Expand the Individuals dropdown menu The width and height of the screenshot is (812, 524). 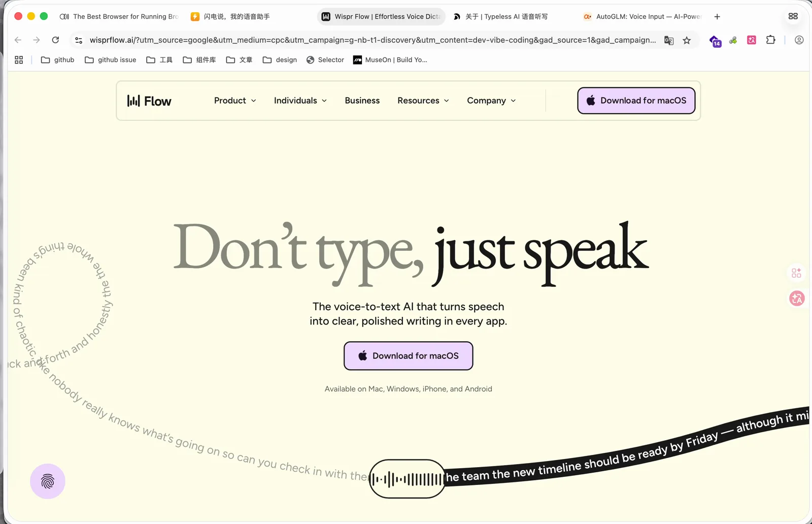pos(300,101)
